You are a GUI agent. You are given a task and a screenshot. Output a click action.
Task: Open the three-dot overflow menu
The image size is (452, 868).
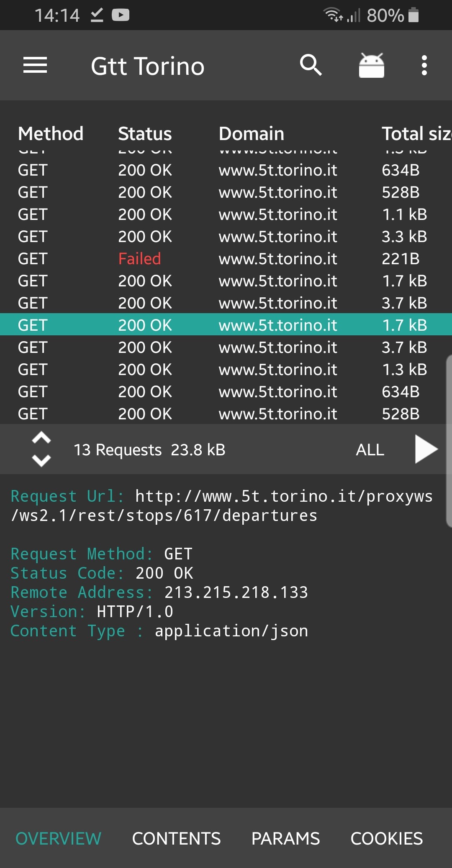(424, 65)
